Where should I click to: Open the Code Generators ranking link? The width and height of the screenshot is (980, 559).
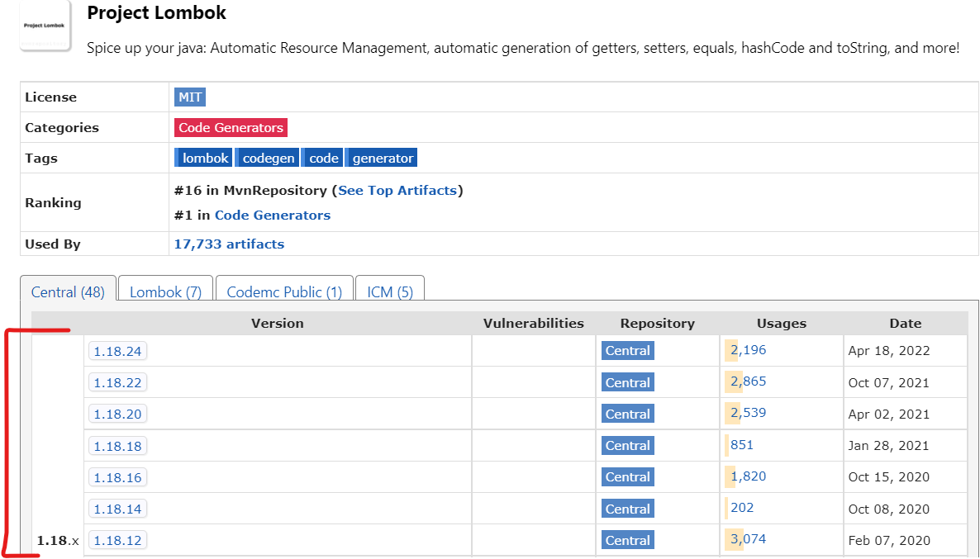tap(273, 215)
